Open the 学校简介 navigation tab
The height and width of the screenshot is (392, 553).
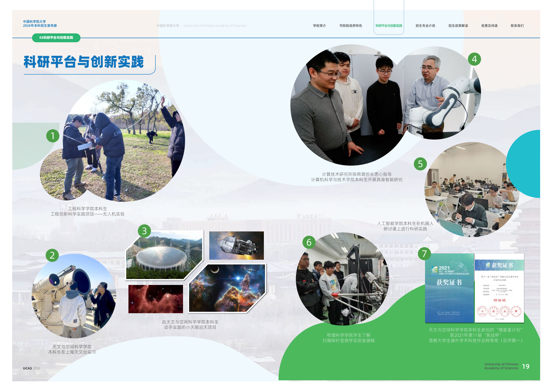319,26
